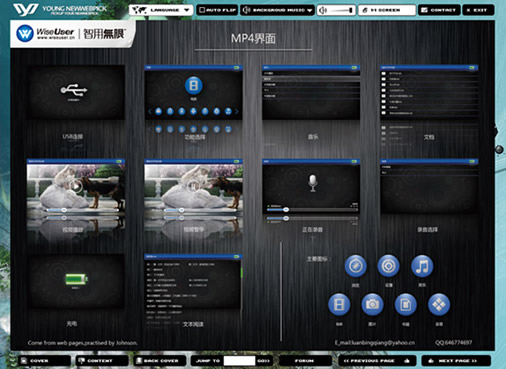Viewport: 506px width, 369px height.
Task: Enable the Auto Flip checkbox
Action: 202,10
